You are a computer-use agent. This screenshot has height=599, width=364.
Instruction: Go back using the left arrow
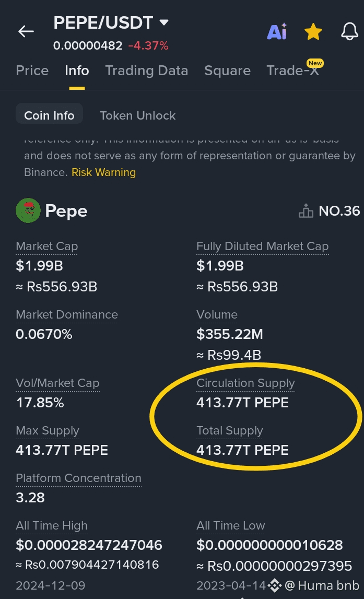click(26, 31)
